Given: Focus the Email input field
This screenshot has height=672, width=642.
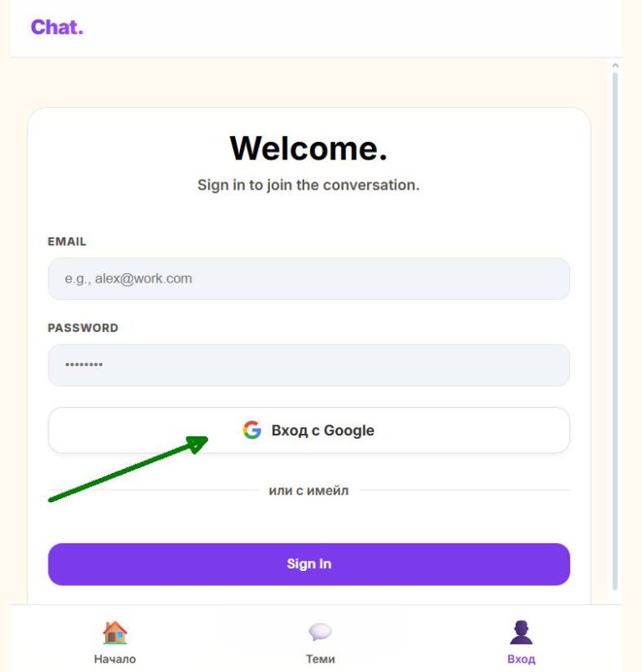Looking at the screenshot, I should [309, 278].
